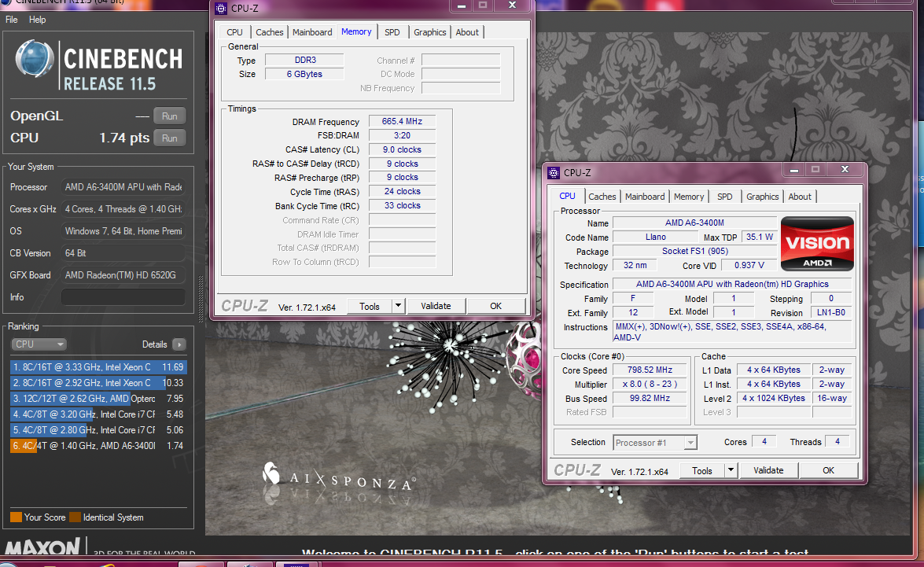Open ranking Details arrow button
Viewport: 924px width, 567px height.
(x=179, y=344)
